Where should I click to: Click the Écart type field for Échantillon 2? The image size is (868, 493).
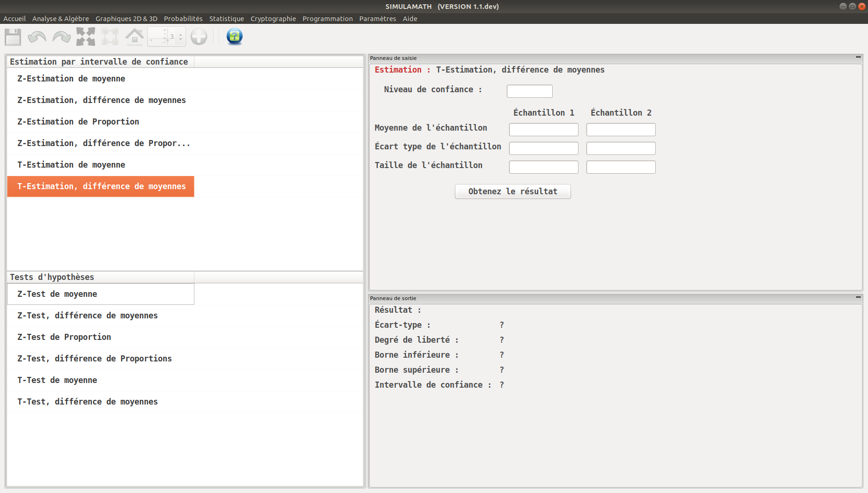coord(621,148)
